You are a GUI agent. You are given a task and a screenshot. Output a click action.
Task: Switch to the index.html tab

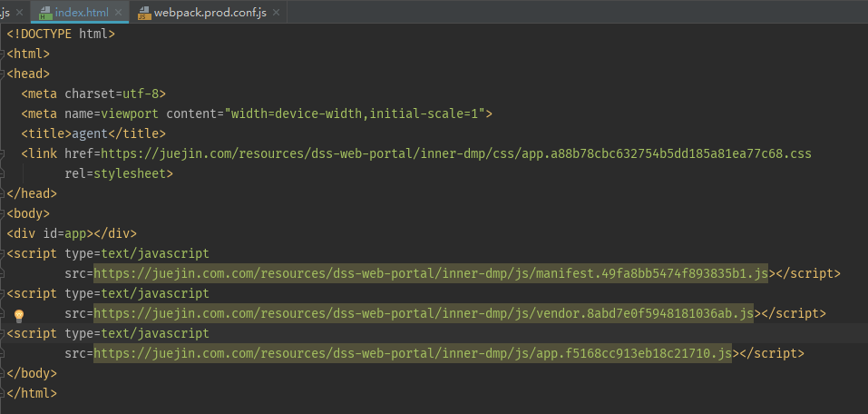point(82,12)
